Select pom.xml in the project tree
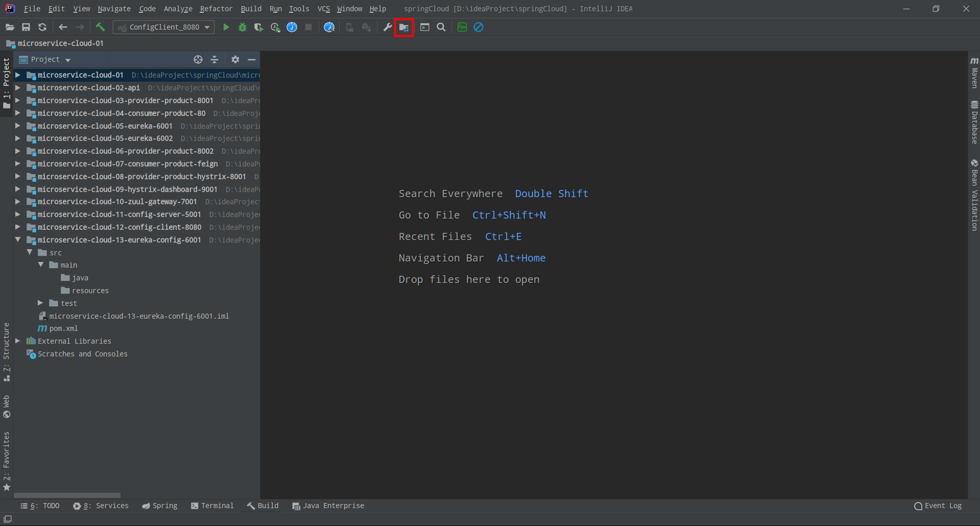Viewport: 980px width, 526px height. (x=63, y=328)
